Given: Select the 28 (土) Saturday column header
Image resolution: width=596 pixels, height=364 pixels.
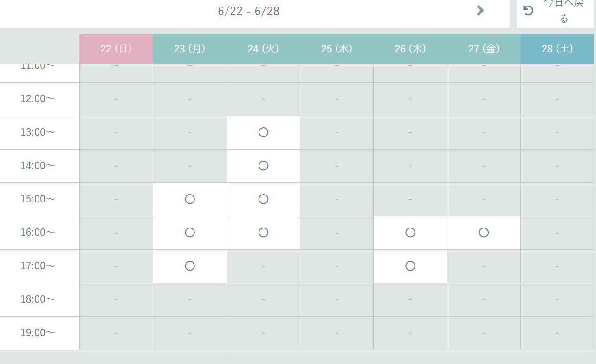Looking at the screenshot, I should click(557, 49).
